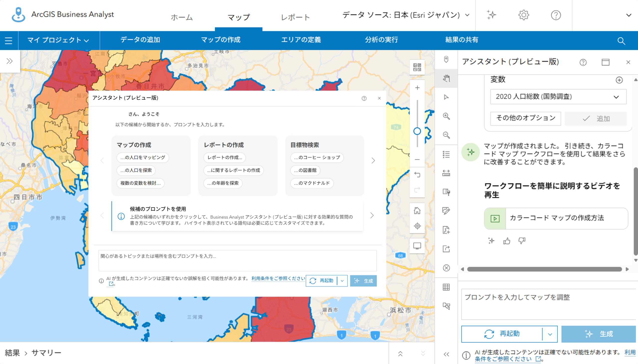
Task: Open the 2020 人口総数 variable dropdown
Action: click(x=558, y=97)
